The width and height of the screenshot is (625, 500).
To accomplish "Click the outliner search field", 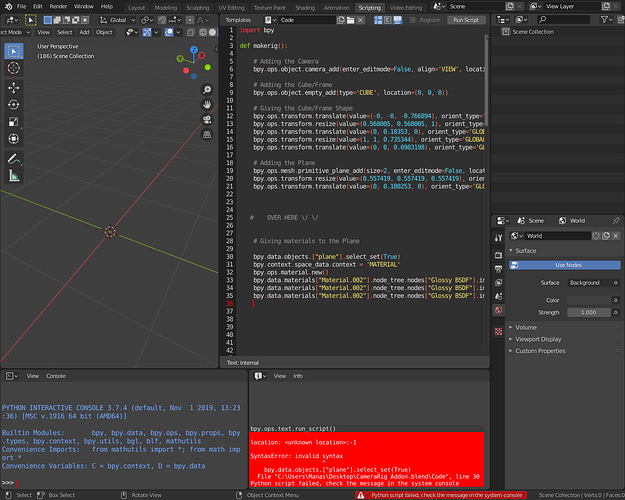I will [x=563, y=19].
